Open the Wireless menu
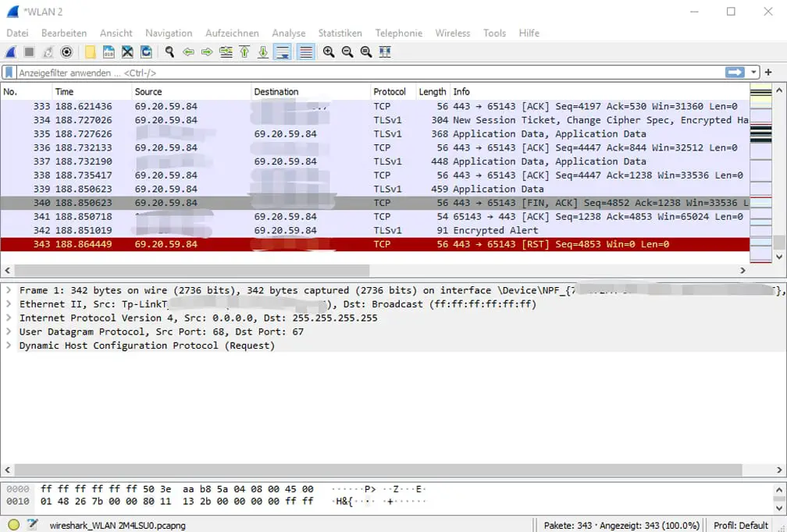787x532 pixels. tap(453, 33)
